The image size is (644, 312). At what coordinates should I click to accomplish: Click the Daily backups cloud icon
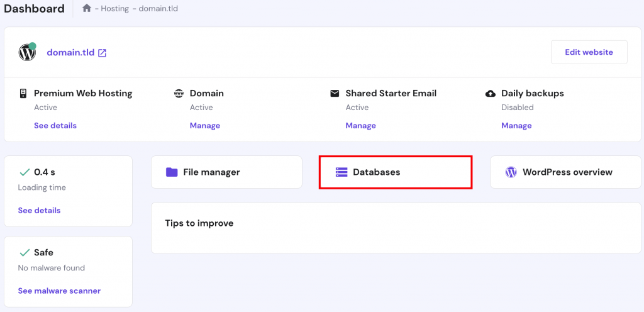(491, 93)
